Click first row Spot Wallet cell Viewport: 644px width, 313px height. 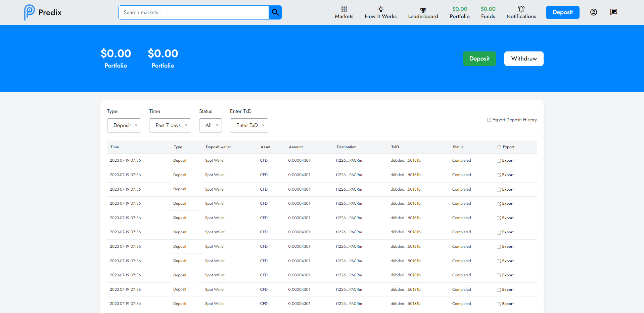pos(215,160)
